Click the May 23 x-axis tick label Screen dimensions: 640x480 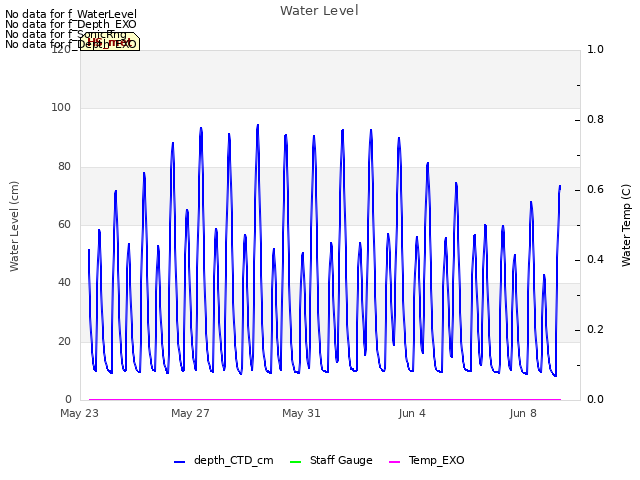pyautogui.click(x=79, y=413)
